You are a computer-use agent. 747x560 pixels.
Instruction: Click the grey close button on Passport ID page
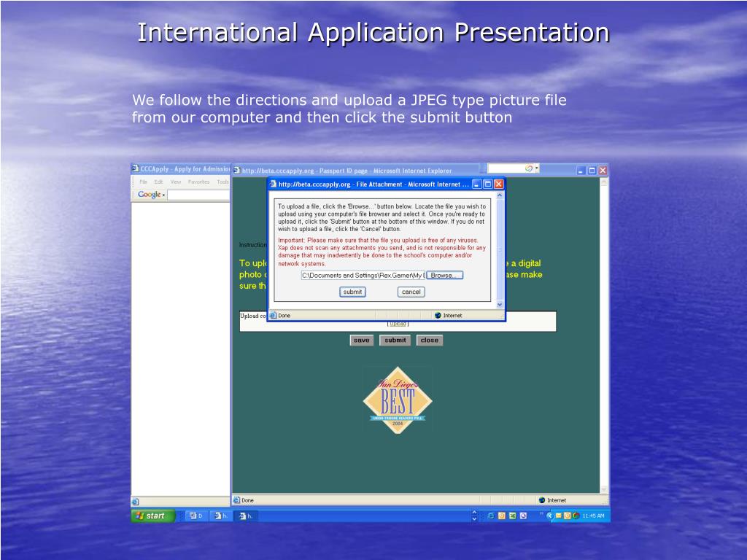tap(429, 340)
